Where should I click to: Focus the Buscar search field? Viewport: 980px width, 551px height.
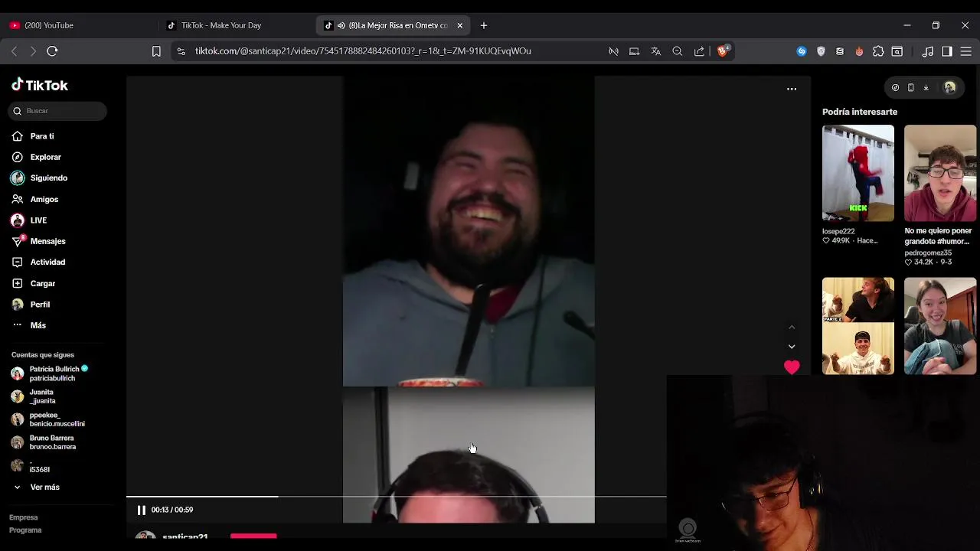(x=57, y=111)
